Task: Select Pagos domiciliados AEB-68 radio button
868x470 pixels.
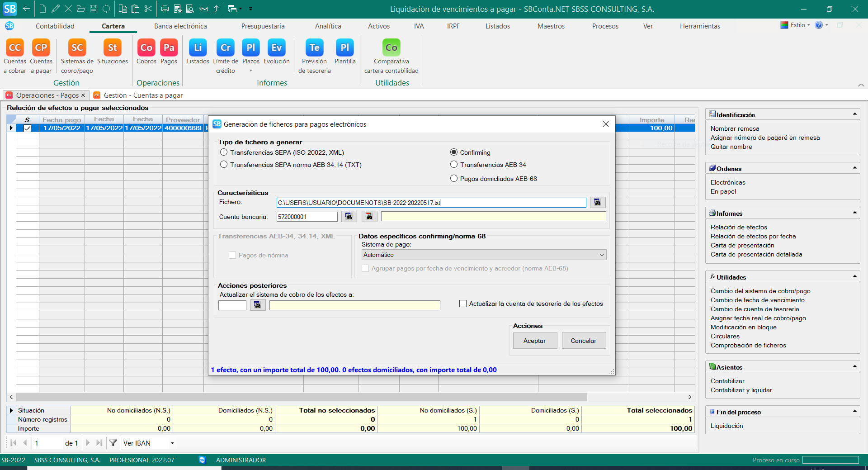Action: point(454,179)
